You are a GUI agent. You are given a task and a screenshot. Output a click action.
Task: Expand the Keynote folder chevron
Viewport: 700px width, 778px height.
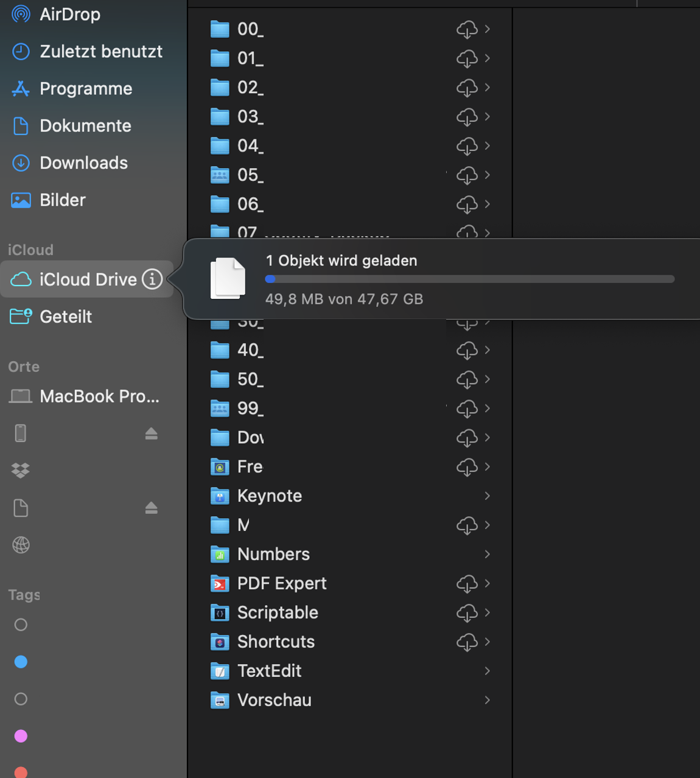tap(487, 496)
